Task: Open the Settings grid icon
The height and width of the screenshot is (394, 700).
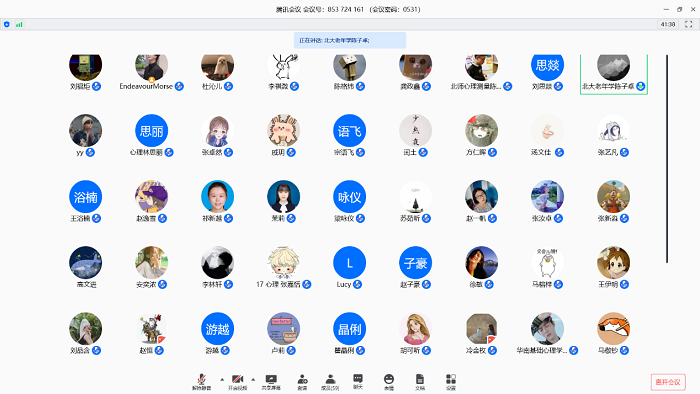Action: pos(451,382)
